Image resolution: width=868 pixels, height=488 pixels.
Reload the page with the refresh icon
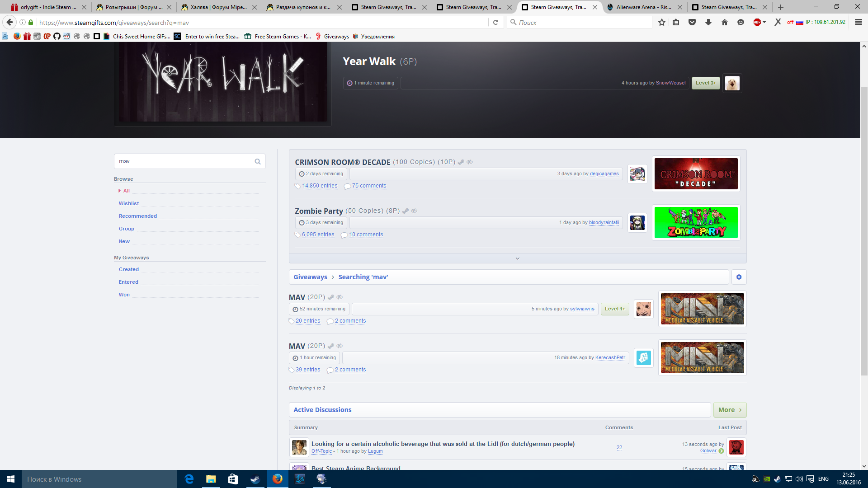pos(495,22)
